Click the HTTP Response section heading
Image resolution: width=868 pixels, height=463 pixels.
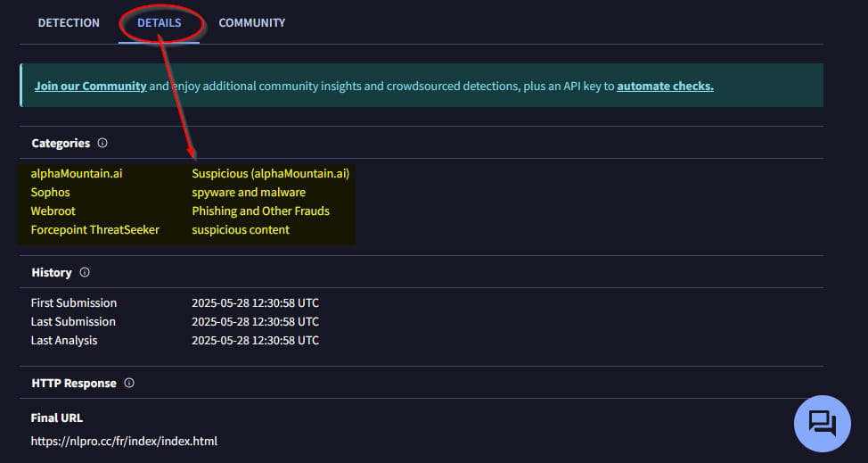[74, 384]
